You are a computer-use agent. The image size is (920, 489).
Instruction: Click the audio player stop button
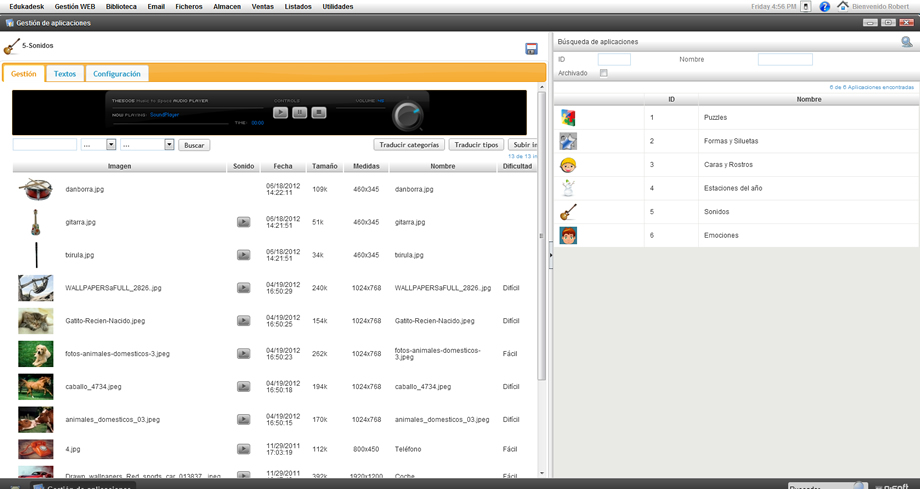[x=319, y=112]
